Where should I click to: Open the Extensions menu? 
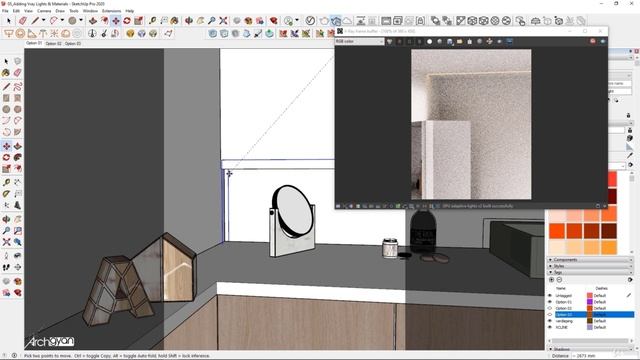pyautogui.click(x=111, y=11)
